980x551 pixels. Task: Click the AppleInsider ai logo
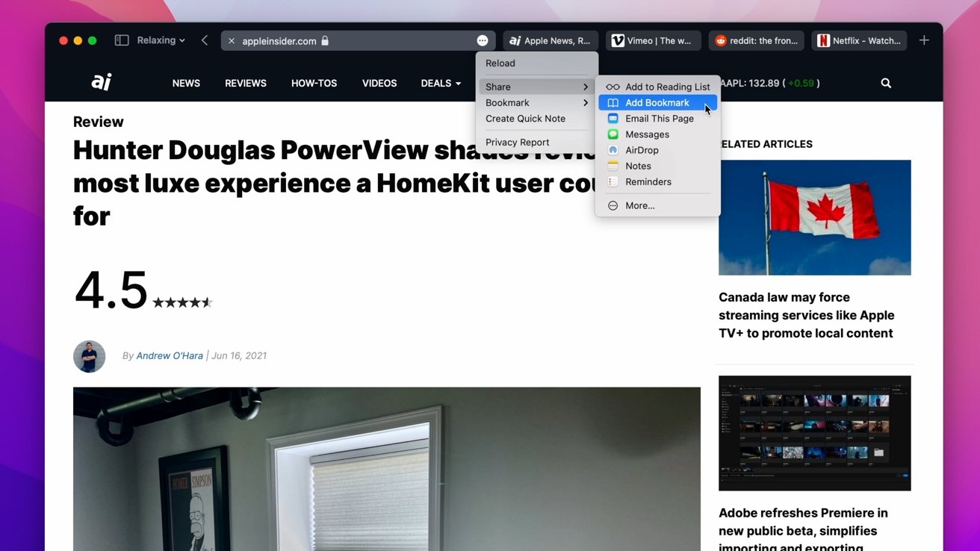click(102, 83)
